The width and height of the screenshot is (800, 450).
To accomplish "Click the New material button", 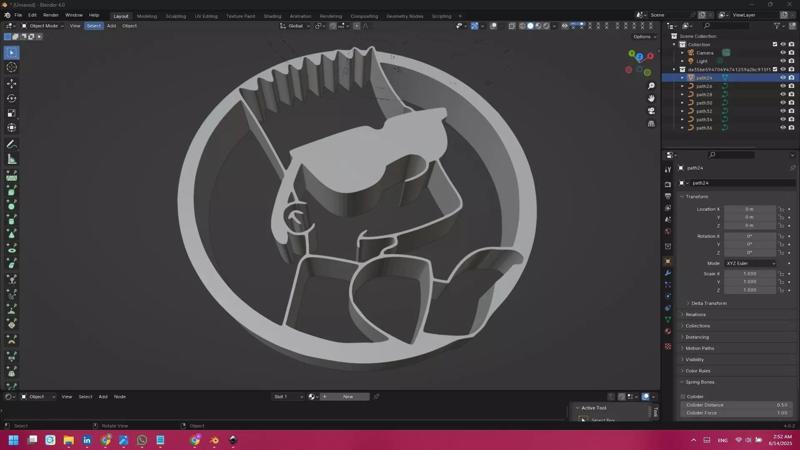I will (x=348, y=396).
